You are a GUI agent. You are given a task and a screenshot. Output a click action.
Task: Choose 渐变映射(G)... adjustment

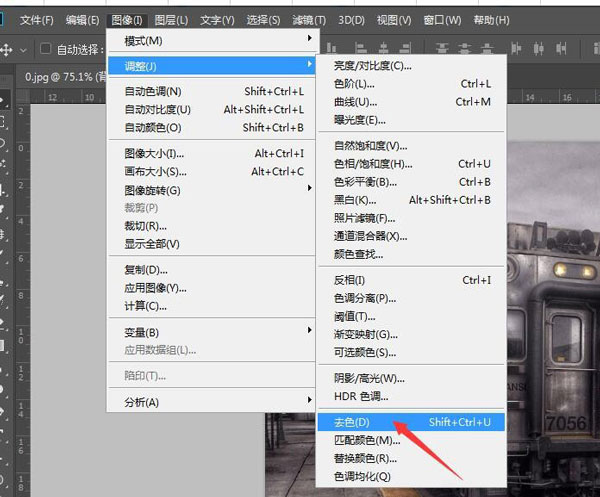click(411, 334)
